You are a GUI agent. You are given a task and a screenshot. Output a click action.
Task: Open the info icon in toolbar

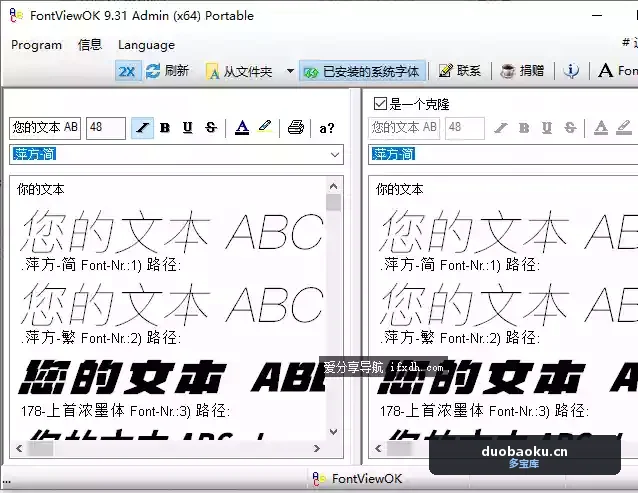pos(571,71)
